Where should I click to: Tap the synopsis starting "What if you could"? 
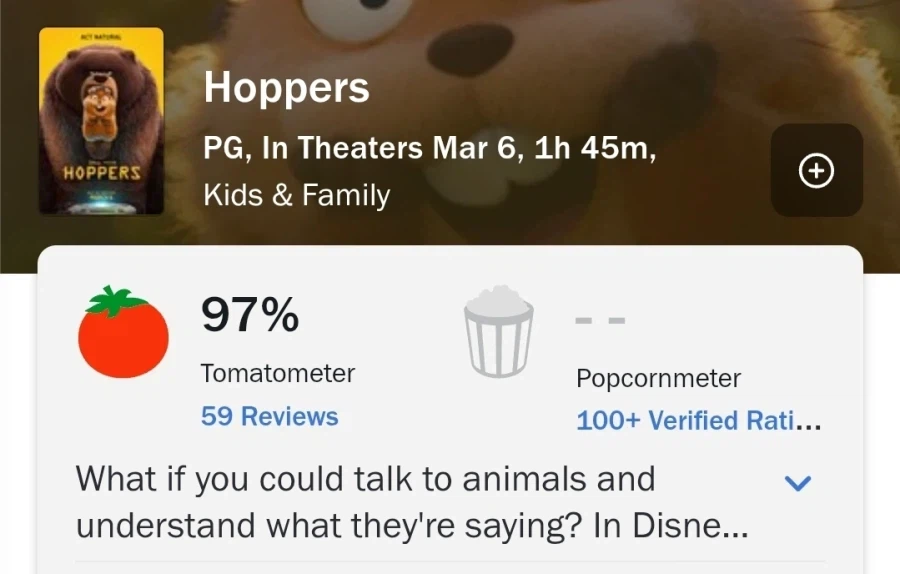(365, 479)
